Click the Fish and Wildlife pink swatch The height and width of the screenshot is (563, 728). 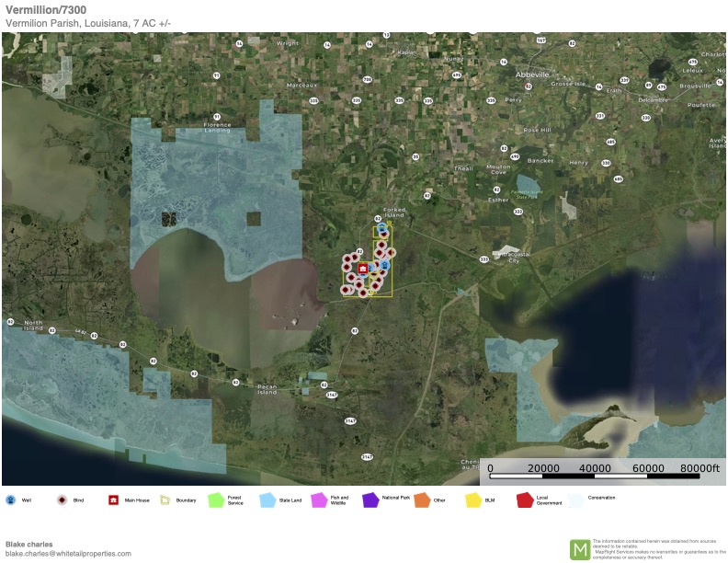(x=319, y=500)
